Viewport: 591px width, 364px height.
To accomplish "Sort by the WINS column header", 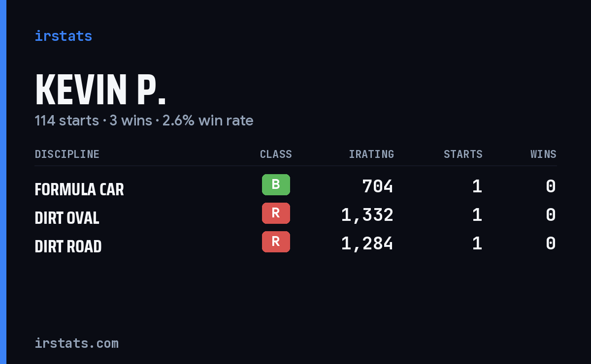I will (543, 154).
